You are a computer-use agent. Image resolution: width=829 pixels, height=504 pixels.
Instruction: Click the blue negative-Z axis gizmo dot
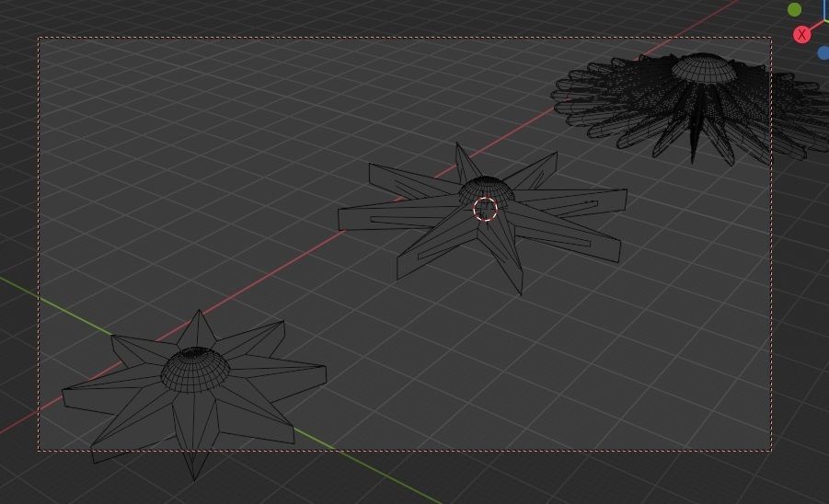[x=823, y=52]
